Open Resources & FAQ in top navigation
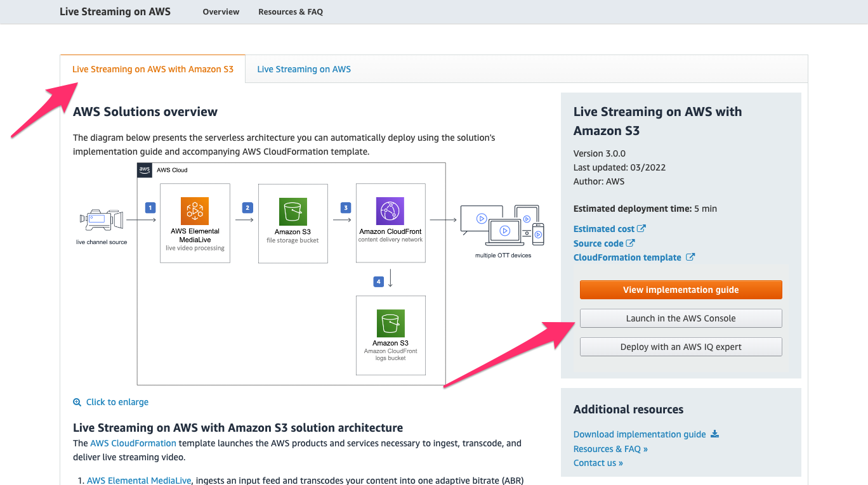The width and height of the screenshot is (868, 485). click(291, 12)
